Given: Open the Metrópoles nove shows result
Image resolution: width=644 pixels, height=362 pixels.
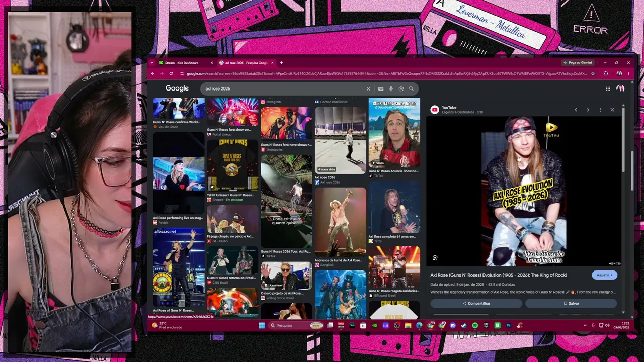Looking at the screenshot, I should coord(286,129).
